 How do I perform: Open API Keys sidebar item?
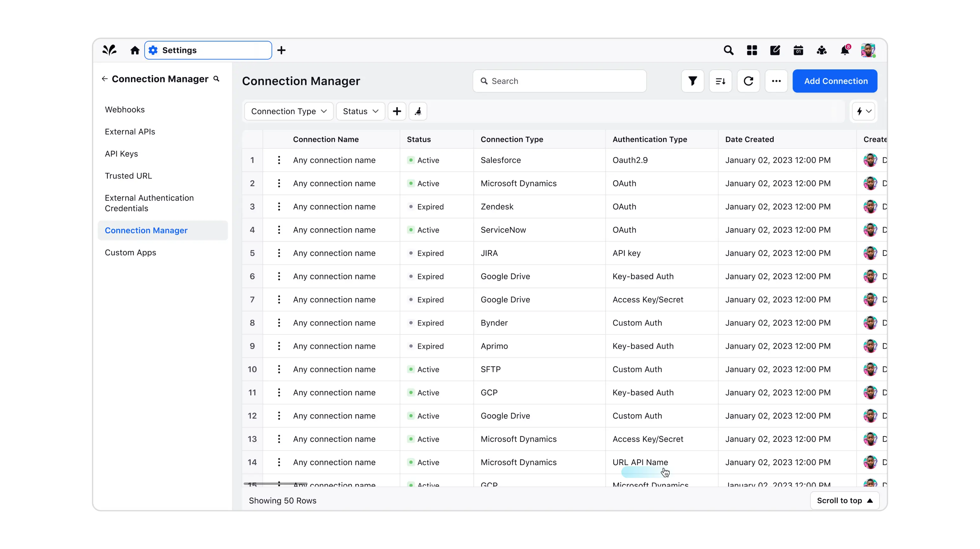(121, 154)
